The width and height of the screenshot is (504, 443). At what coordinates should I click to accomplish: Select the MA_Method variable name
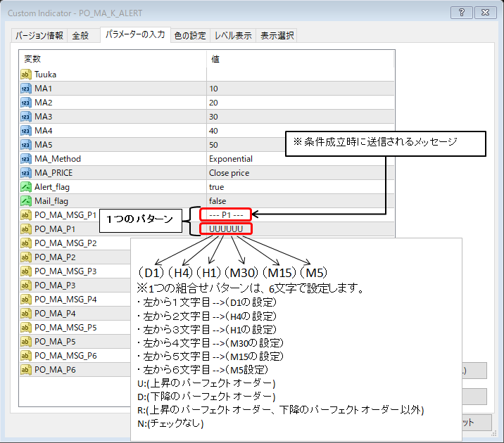(58, 159)
